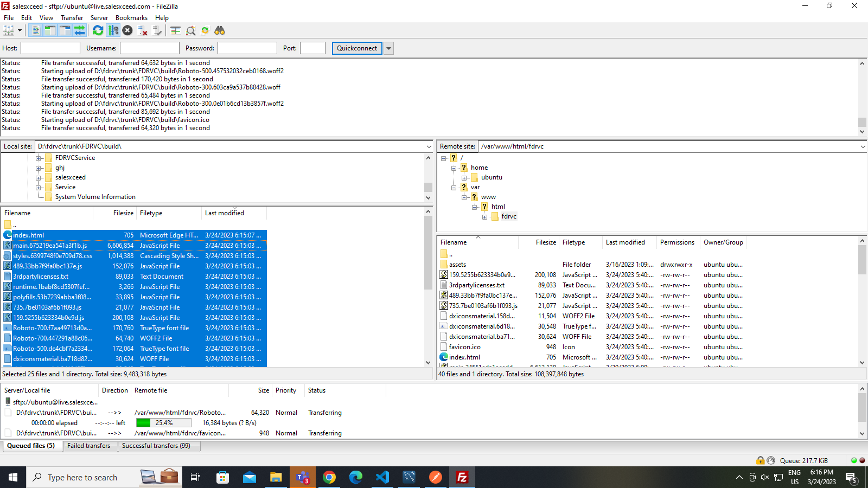
Task: Refresh the file and folder lists
Action: pyautogui.click(x=98, y=31)
